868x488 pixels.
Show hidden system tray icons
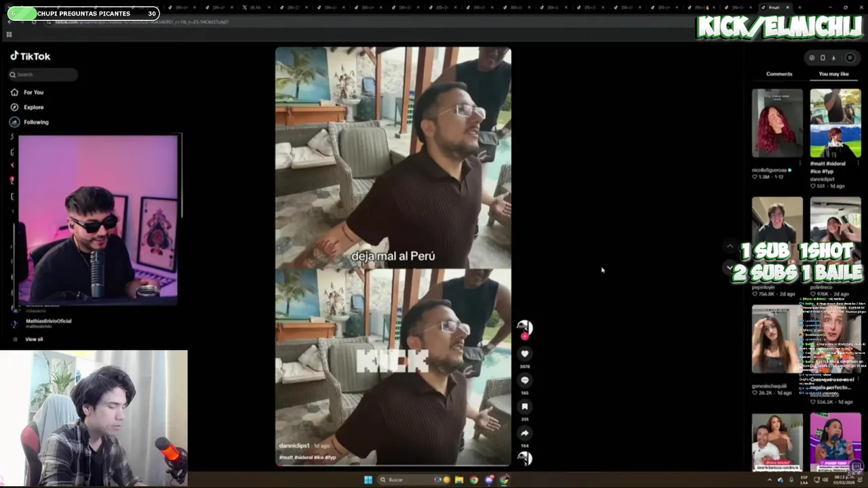point(769,480)
